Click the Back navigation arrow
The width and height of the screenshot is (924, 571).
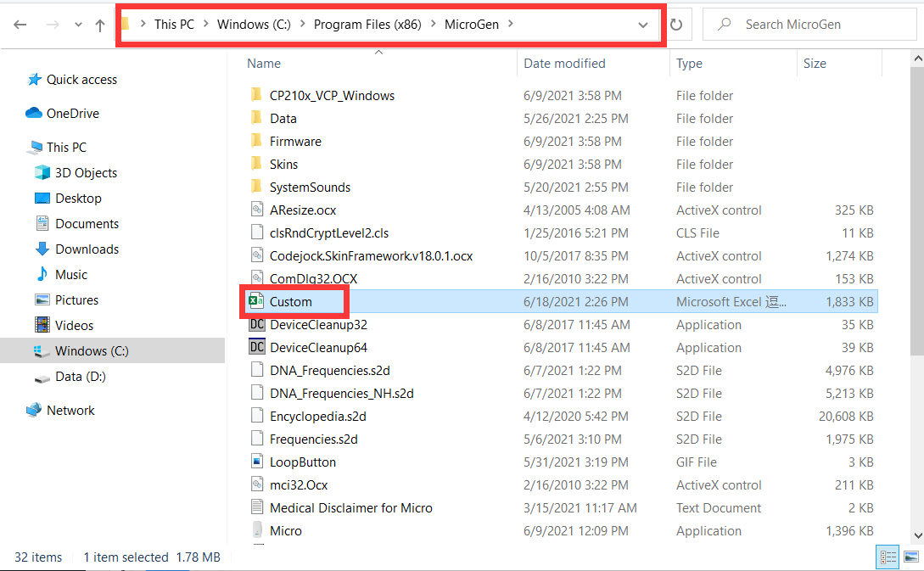[20, 25]
